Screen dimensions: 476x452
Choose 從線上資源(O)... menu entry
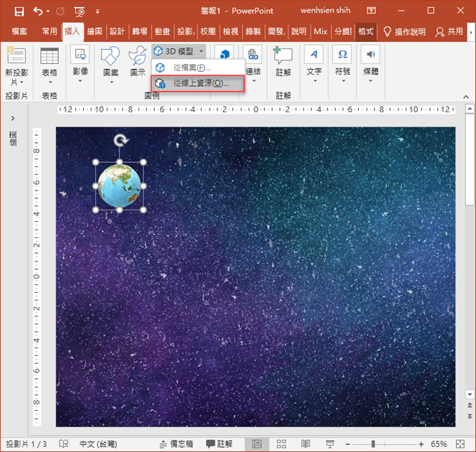pyautogui.click(x=198, y=83)
